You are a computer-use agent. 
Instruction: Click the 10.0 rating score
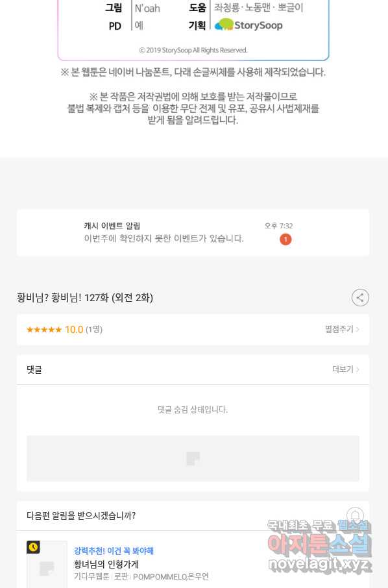coord(74,330)
